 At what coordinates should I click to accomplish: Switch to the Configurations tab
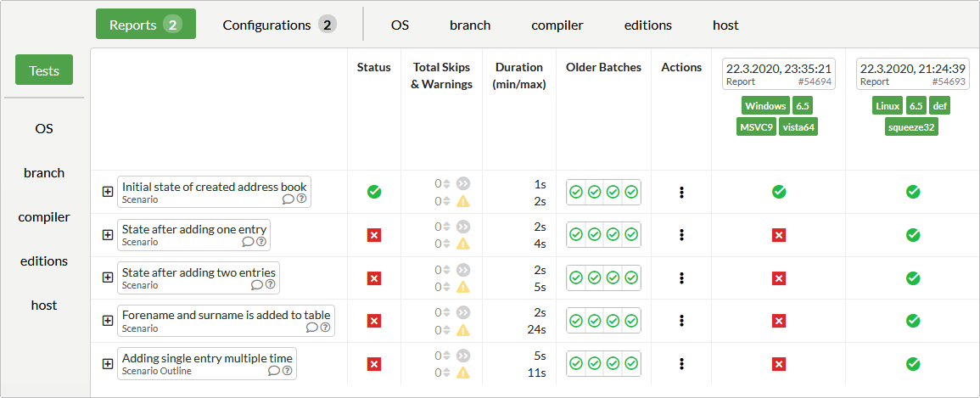pos(278,25)
